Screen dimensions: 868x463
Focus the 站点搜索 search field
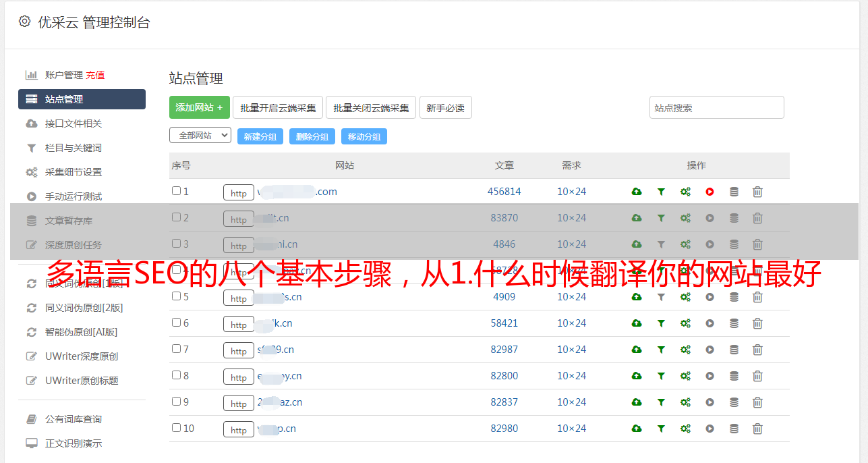coord(717,107)
